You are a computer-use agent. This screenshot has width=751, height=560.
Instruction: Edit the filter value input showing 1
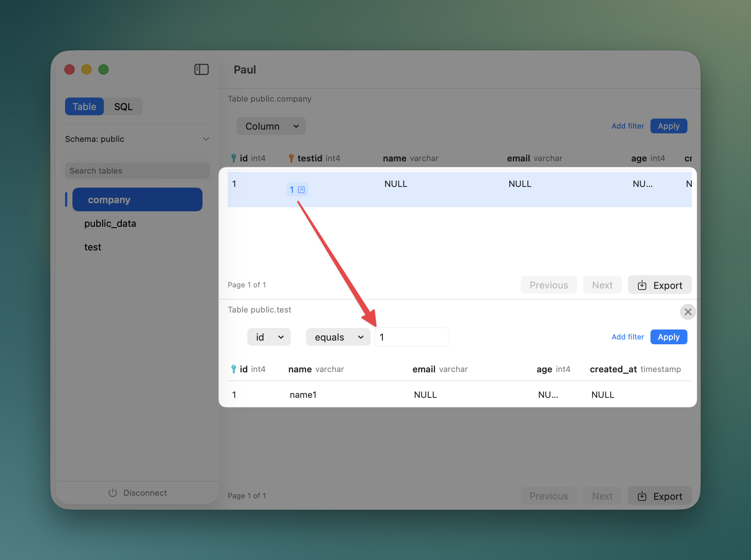412,337
